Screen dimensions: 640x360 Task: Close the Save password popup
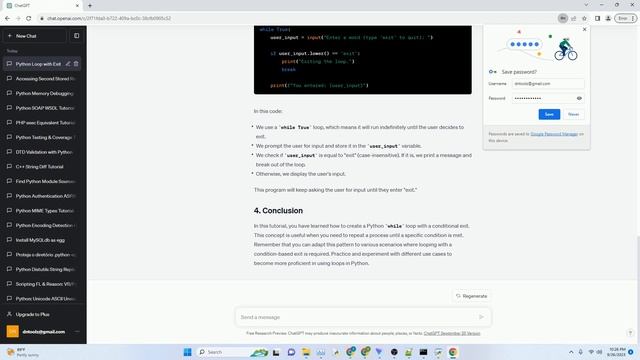pyautogui.click(x=584, y=29)
